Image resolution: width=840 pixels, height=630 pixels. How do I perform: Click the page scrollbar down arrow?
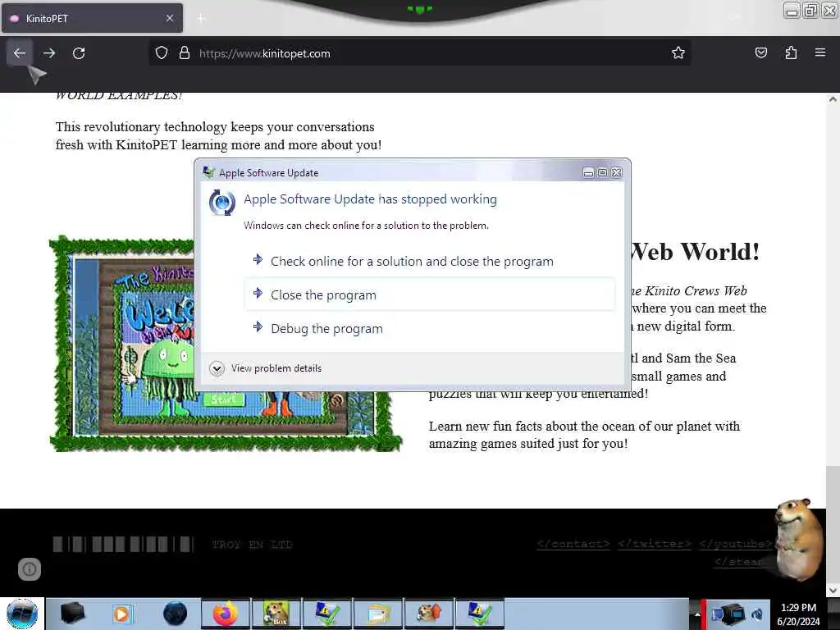pyautogui.click(x=833, y=590)
